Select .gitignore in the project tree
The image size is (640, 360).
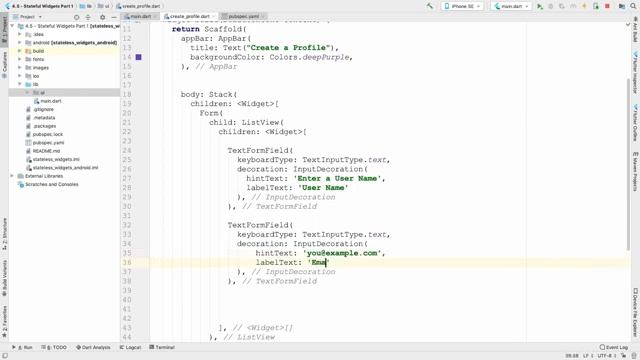coord(43,109)
